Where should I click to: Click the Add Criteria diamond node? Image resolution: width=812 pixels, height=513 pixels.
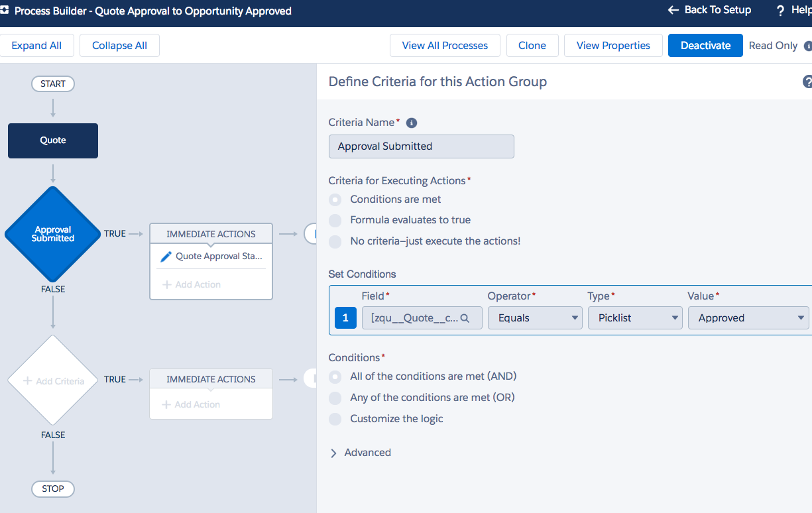point(53,380)
